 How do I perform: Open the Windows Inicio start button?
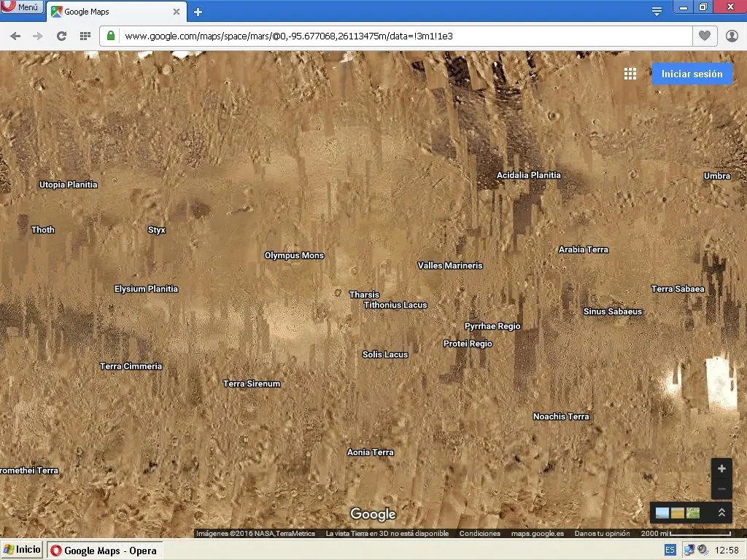click(22, 550)
